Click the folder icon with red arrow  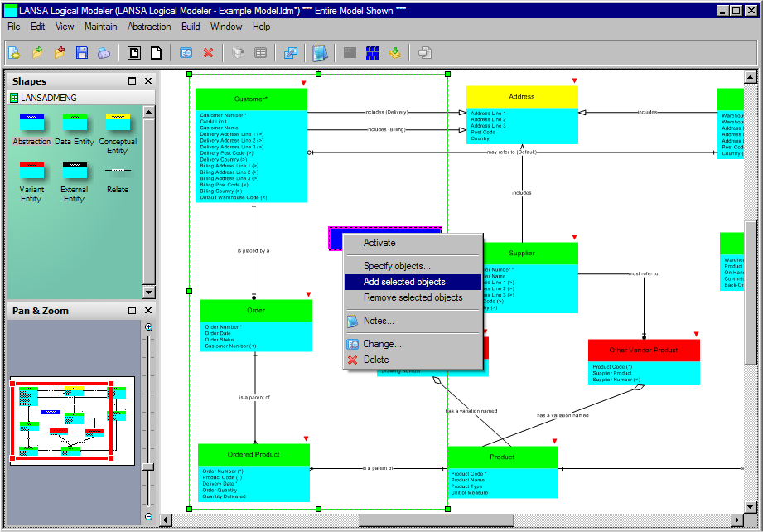(60, 52)
